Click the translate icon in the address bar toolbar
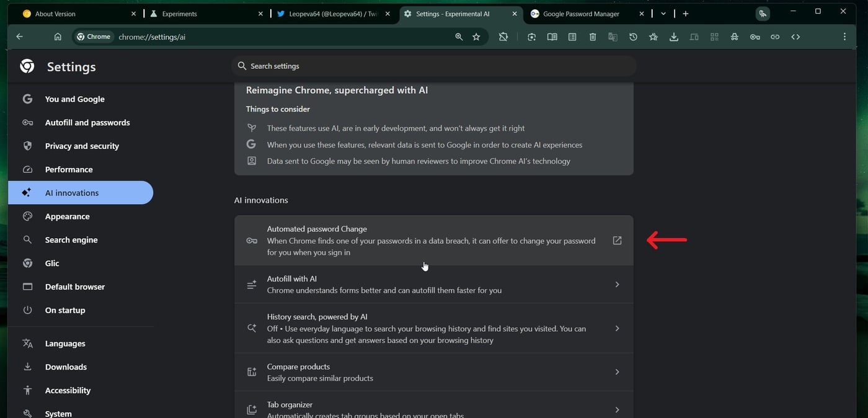 point(613,37)
